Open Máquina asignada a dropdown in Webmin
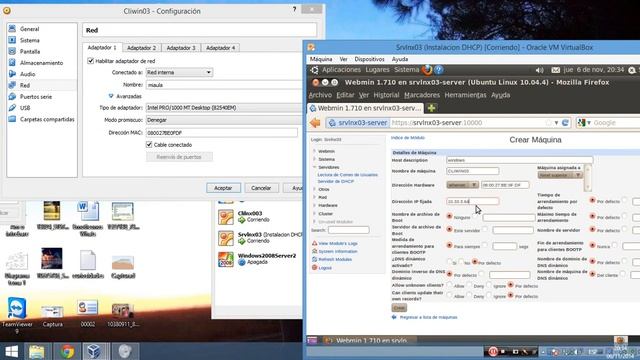Screen dimensions: 640x360 (560, 175)
